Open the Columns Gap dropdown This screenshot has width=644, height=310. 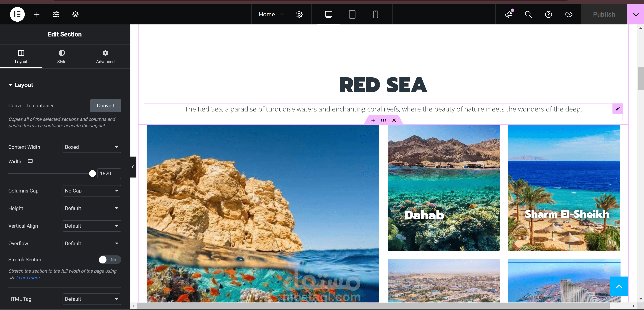(x=92, y=191)
